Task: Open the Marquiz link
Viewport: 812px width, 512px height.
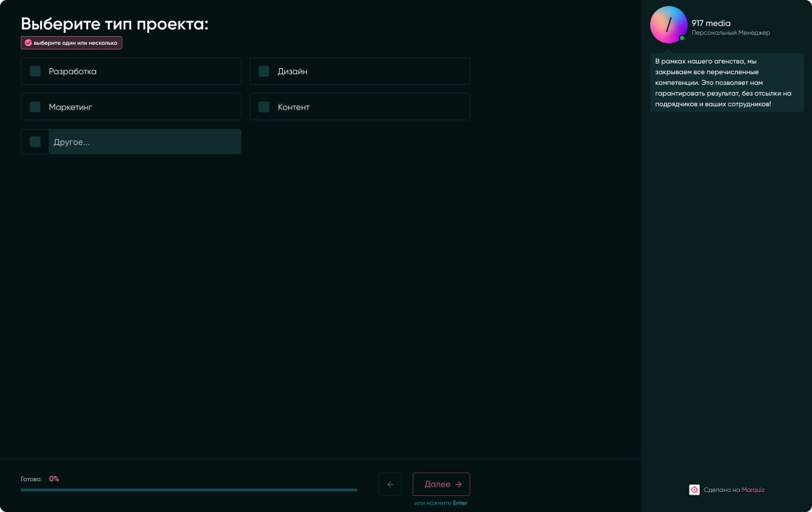Action: coord(752,490)
